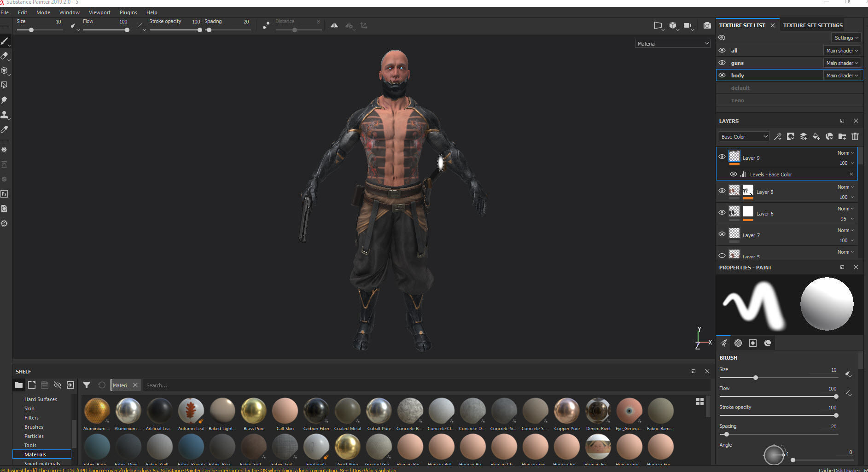Select Particles shelf category
The image size is (868, 472).
click(34, 436)
